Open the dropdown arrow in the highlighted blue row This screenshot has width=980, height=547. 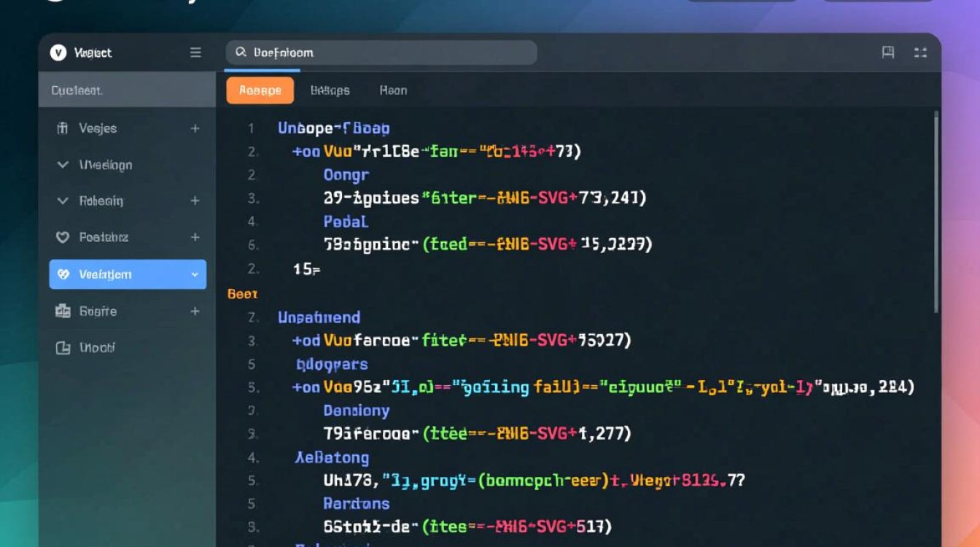(195, 274)
